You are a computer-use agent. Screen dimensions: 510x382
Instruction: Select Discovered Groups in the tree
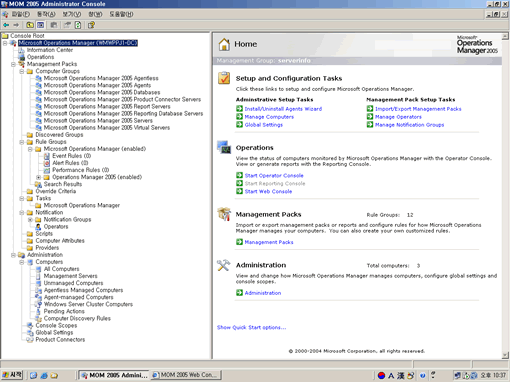click(59, 135)
